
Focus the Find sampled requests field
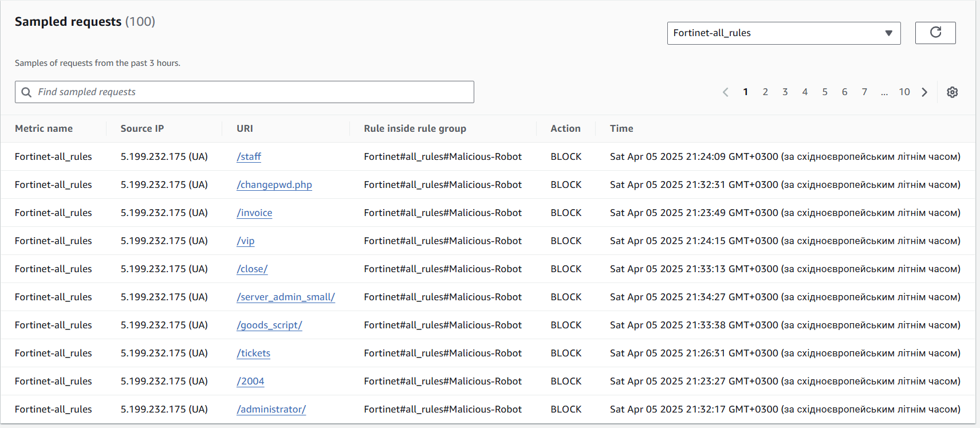click(245, 92)
